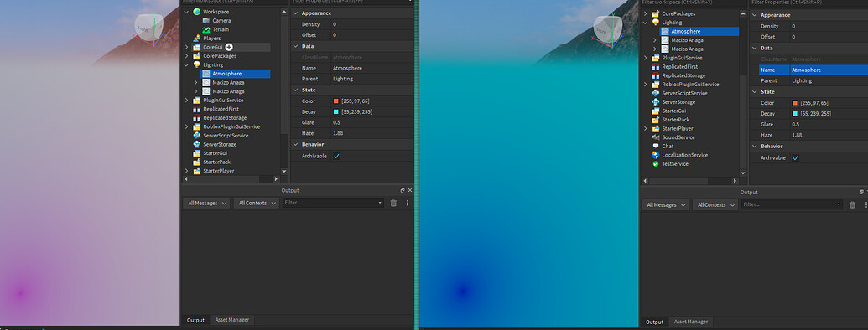868x330 pixels.
Task: Click the plus button beside CoreGui
Action: pyautogui.click(x=229, y=48)
